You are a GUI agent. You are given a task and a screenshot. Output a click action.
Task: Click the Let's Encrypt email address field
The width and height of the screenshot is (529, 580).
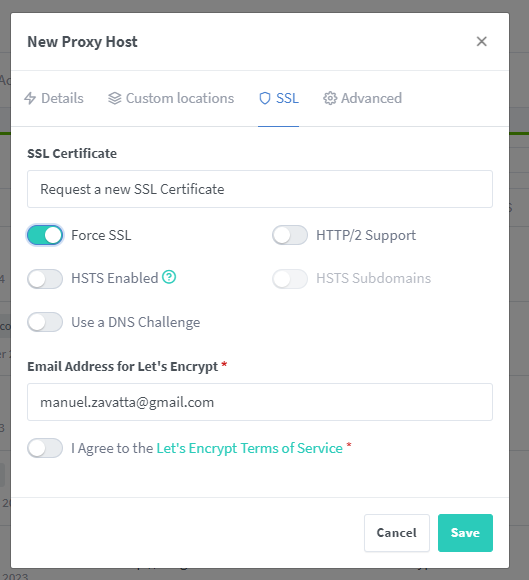[x=260, y=402]
